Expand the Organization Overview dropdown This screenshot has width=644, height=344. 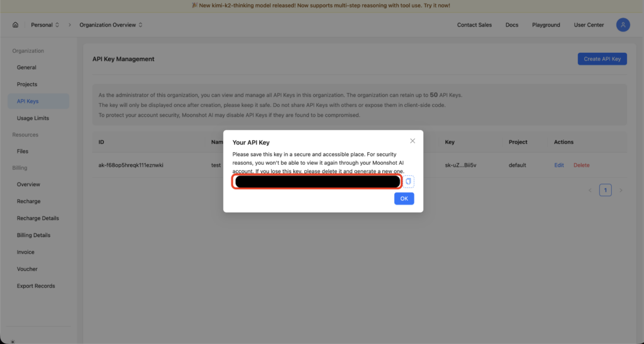(111, 25)
